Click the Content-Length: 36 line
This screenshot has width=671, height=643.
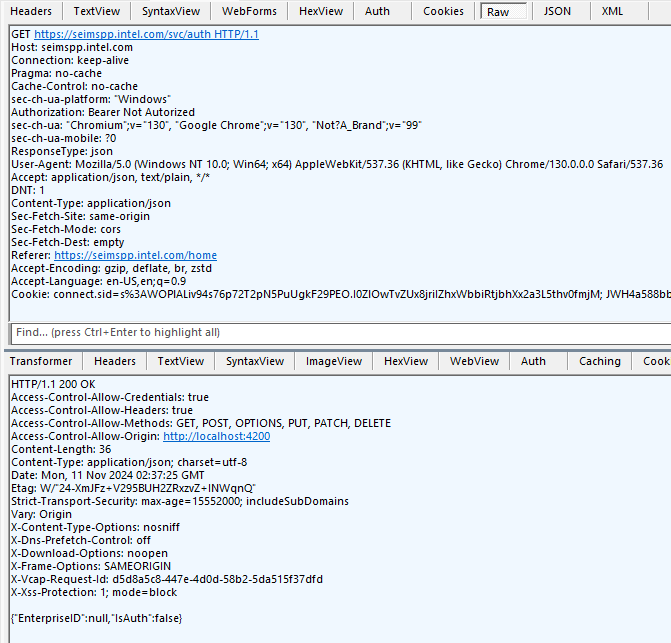coord(61,450)
